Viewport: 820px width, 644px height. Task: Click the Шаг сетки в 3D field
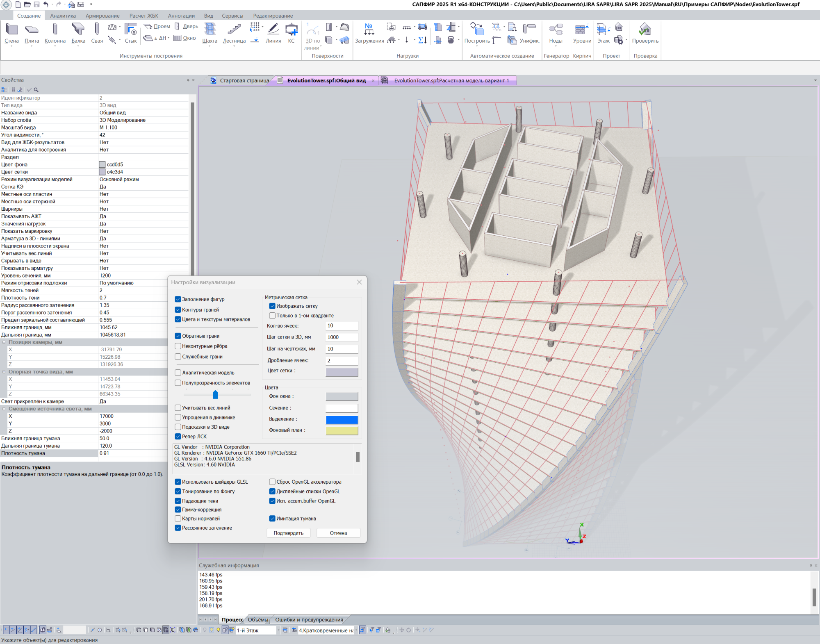click(342, 337)
